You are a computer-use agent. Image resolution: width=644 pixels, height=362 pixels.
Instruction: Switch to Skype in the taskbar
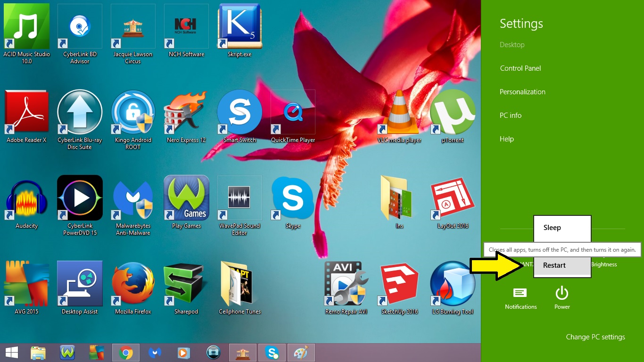pyautogui.click(x=272, y=353)
